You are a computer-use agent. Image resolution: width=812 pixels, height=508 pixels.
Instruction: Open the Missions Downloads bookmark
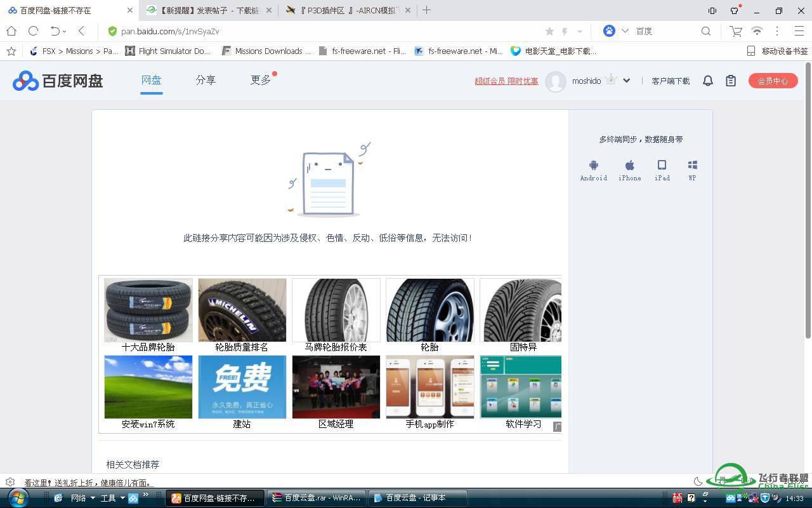(x=266, y=51)
